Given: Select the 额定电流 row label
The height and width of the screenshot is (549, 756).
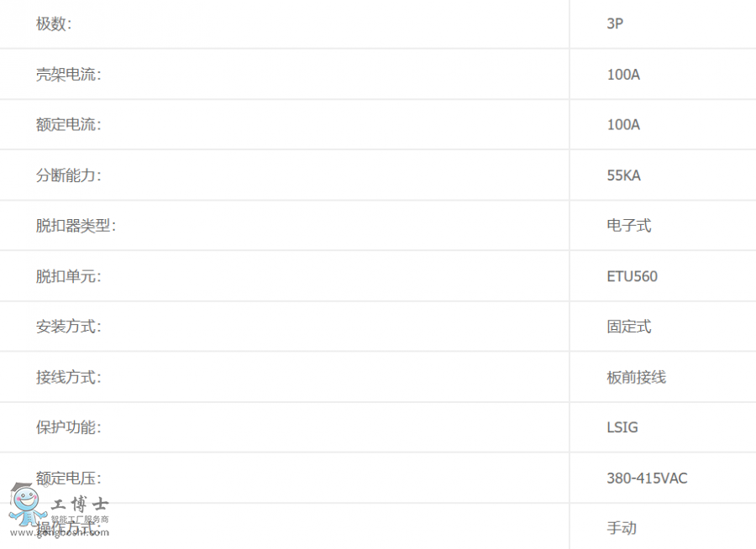Looking at the screenshot, I should (x=68, y=125).
